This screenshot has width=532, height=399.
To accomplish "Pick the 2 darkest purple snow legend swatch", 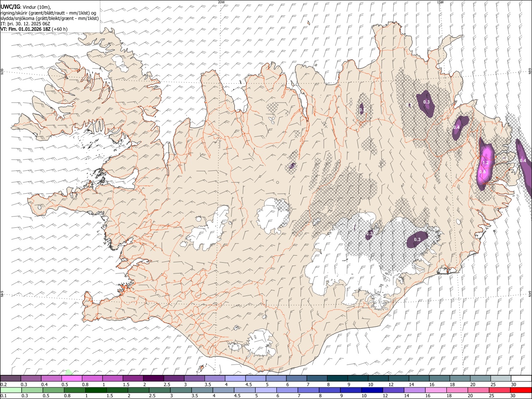I will (153, 378).
